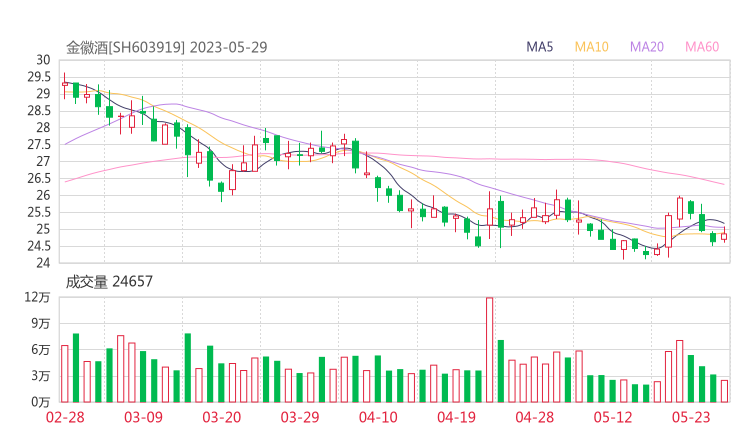
Task: Click the price axis value 28.5
Action: coord(39,111)
